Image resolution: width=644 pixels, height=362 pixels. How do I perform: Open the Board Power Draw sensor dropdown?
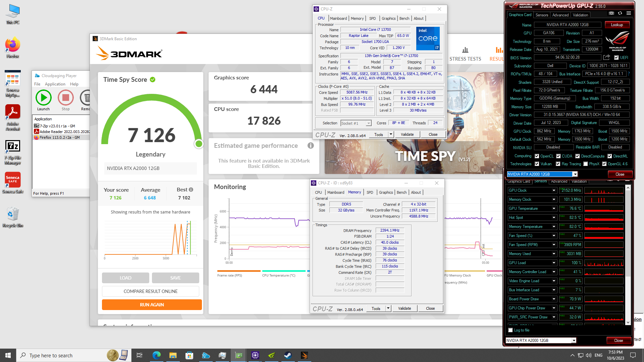554,299
